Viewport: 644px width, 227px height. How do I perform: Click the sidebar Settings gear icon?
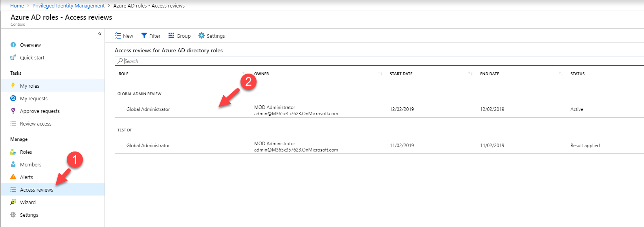13,215
